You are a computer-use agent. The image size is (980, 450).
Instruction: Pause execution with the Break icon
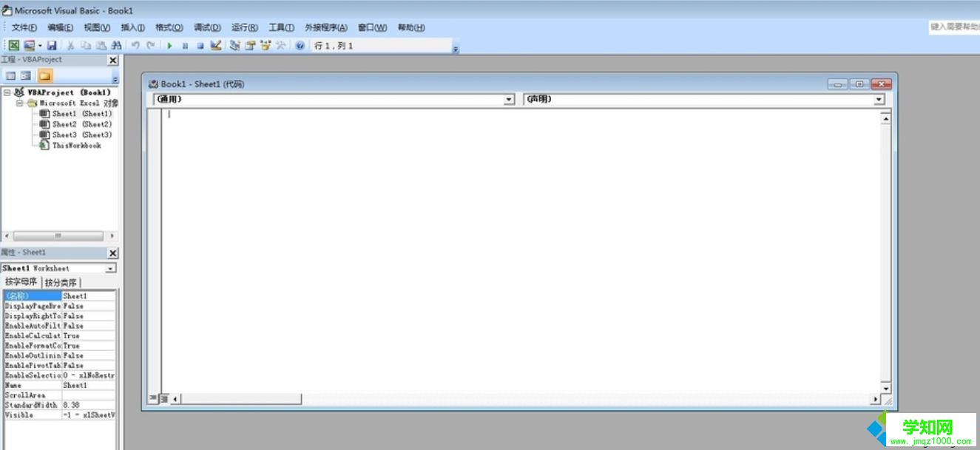pos(186,45)
